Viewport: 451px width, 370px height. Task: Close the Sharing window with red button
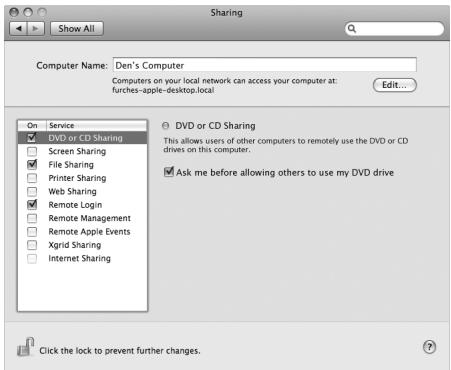[x=14, y=12]
